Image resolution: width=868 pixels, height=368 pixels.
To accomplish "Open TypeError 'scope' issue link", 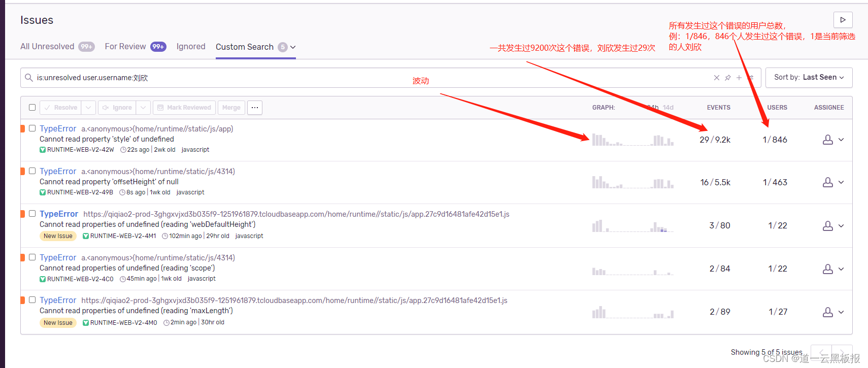I will pyautogui.click(x=58, y=258).
